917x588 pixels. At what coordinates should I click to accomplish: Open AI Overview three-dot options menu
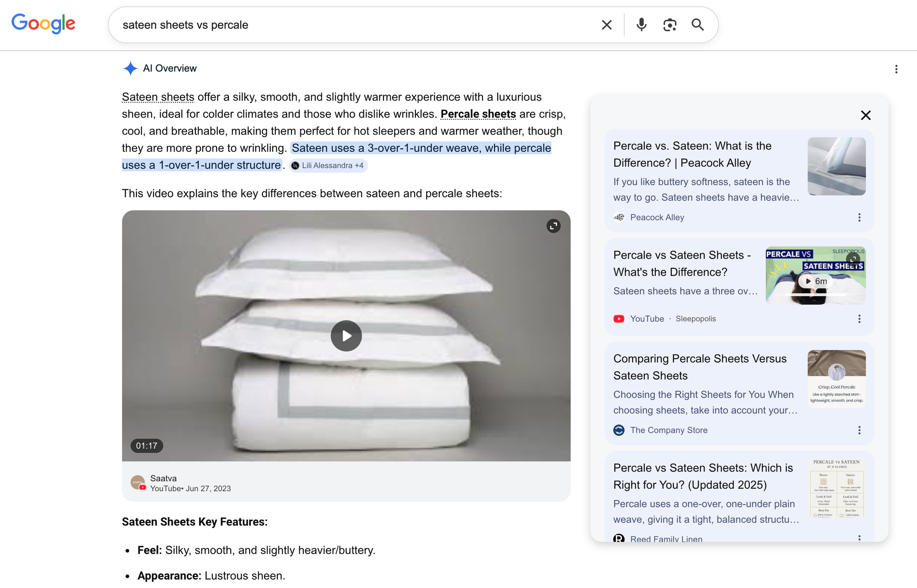click(x=896, y=69)
